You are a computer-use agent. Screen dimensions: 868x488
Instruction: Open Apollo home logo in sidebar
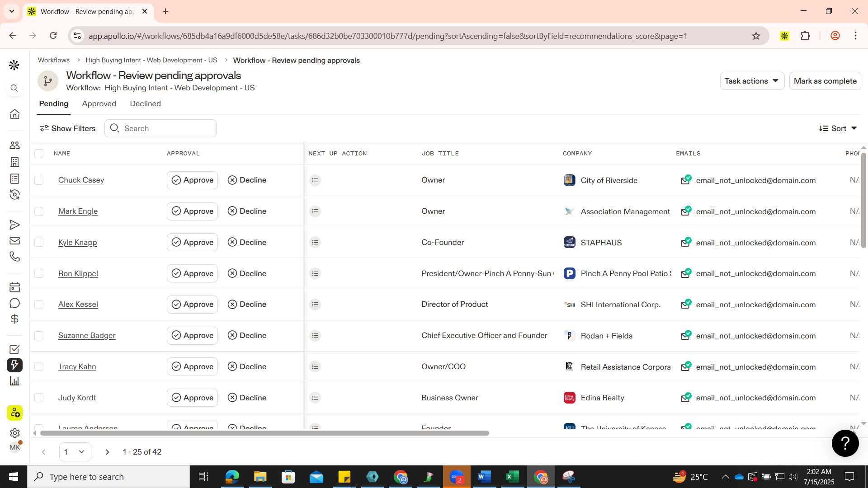click(x=14, y=66)
